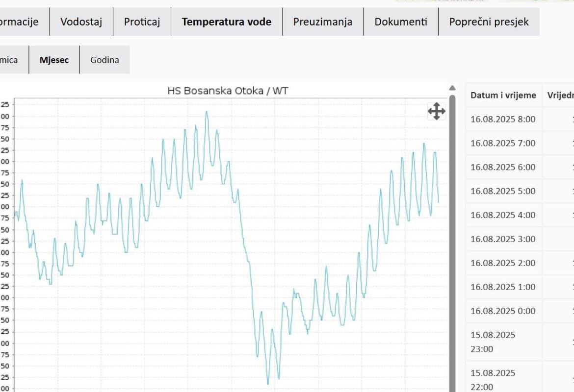574x392 pixels.
Task: Open the Preuzimanja tab
Action: [x=322, y=22]
